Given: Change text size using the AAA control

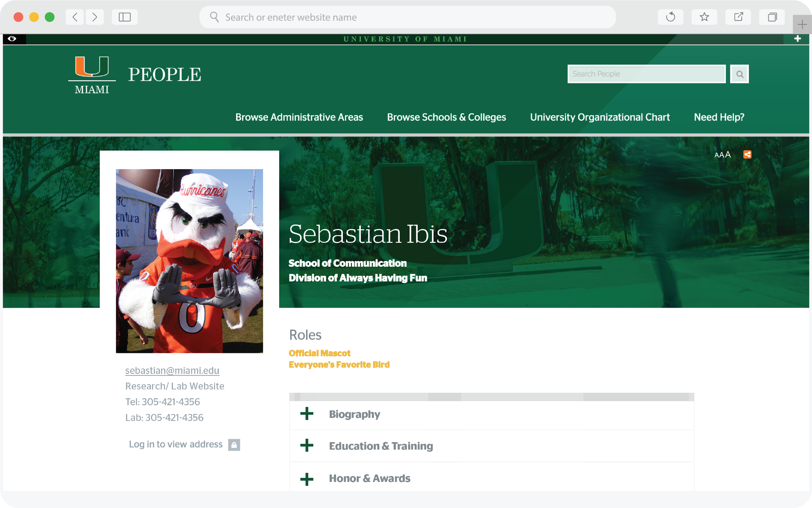Looking at the screenshot, I should pos(723,154).
